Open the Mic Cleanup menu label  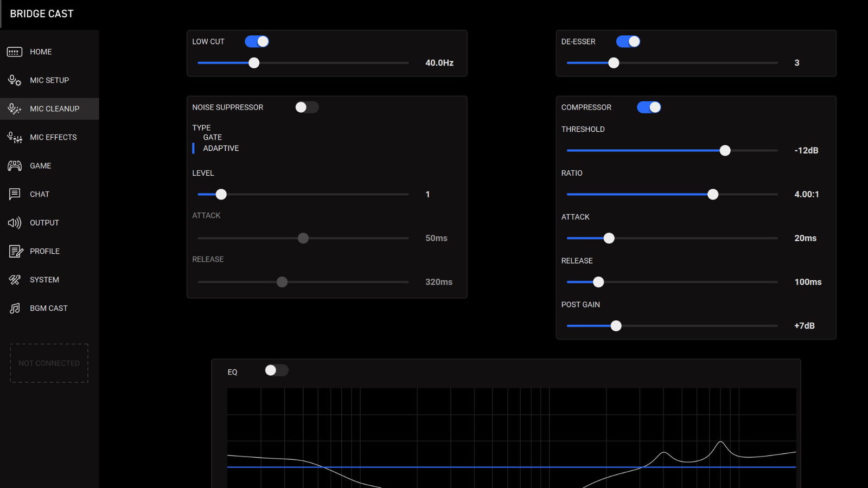54,109
